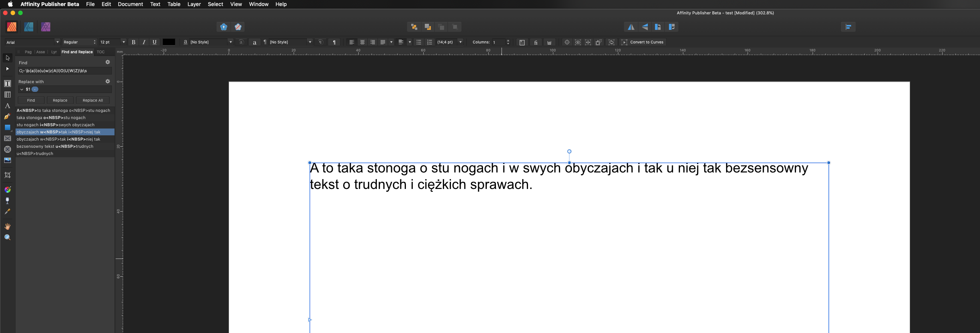The image size is (980, 333).
Task: Select the Fill gradient tool
Action: (8, 189)
